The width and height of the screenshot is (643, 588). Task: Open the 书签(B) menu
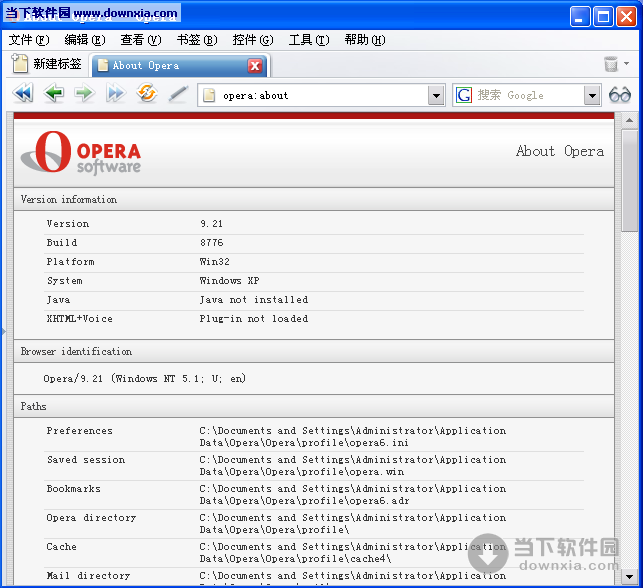click(x=197, y=40)
